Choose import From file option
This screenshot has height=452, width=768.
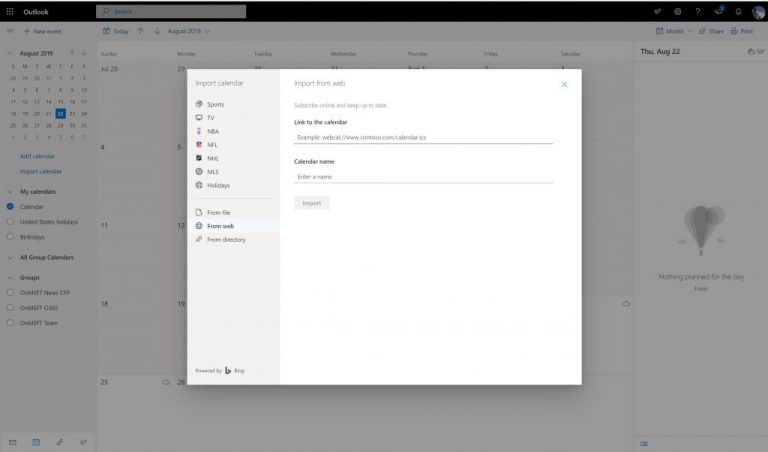tap(213, 213)
